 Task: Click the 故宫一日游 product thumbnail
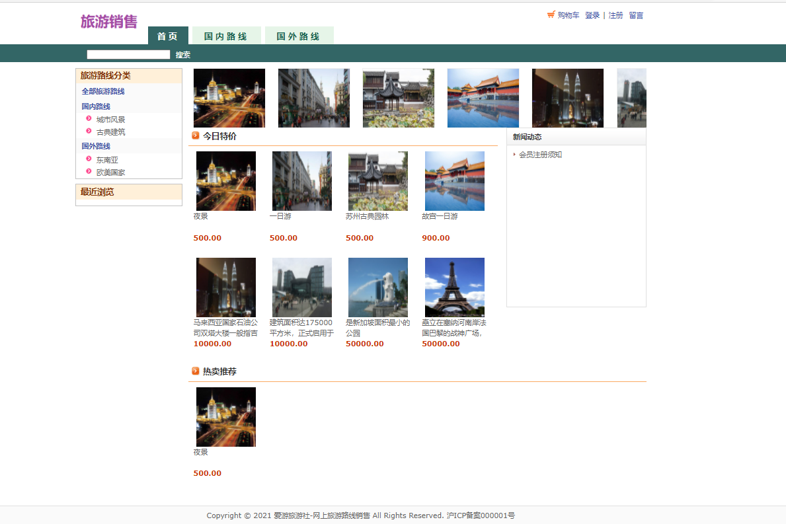tap(454, 180)
